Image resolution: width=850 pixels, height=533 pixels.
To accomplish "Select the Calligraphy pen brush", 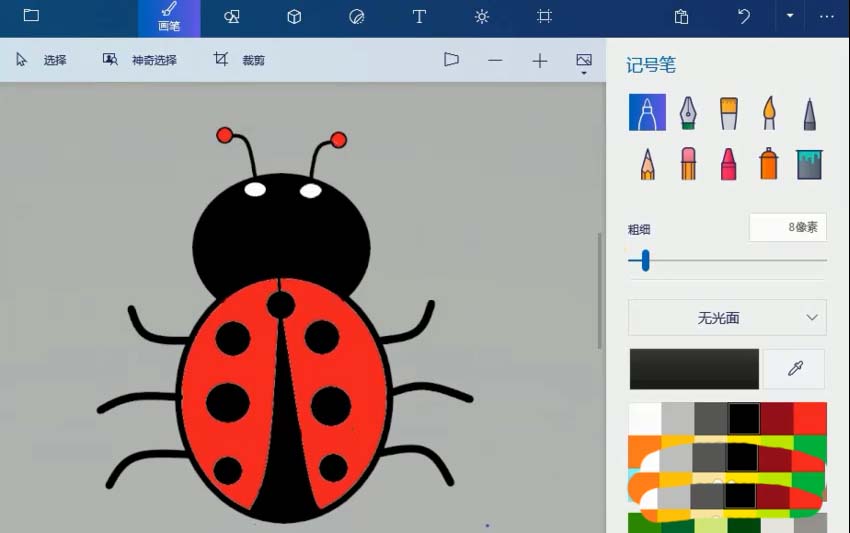I will coord(688,112).
